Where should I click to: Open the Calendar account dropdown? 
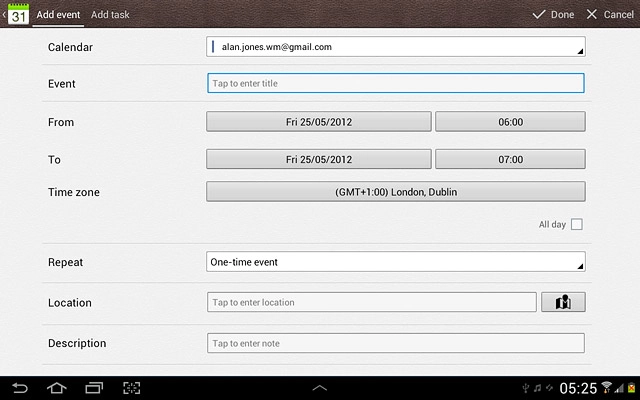(395, 47)
